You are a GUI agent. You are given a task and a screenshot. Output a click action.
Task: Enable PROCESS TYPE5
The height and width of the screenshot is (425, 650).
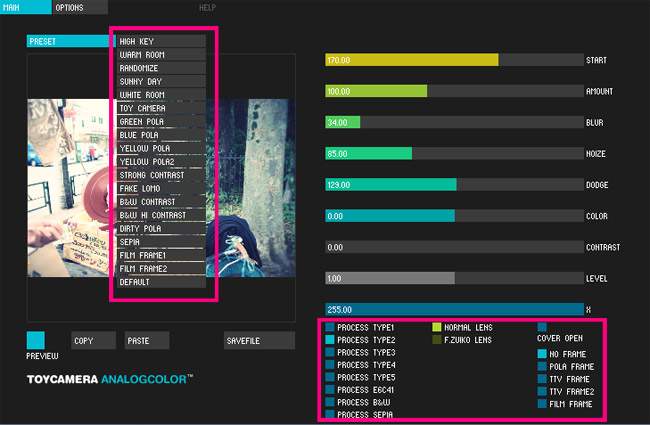pos(330,377)
